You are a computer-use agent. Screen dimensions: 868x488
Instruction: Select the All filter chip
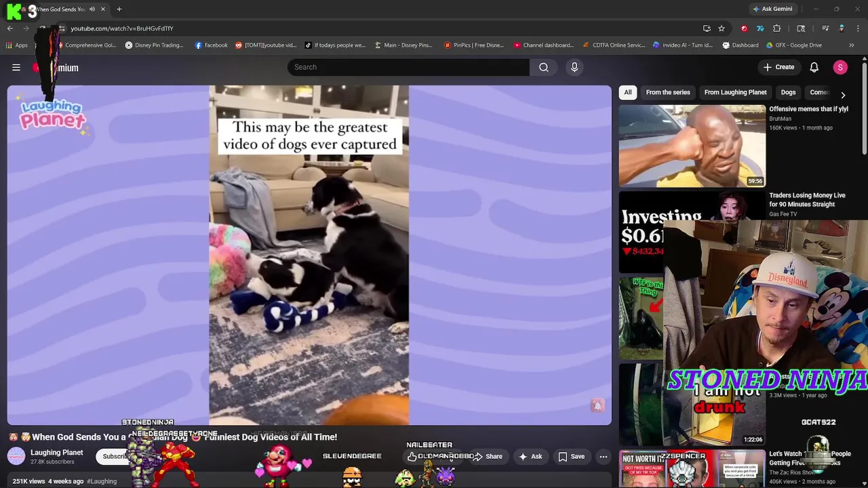628,92
